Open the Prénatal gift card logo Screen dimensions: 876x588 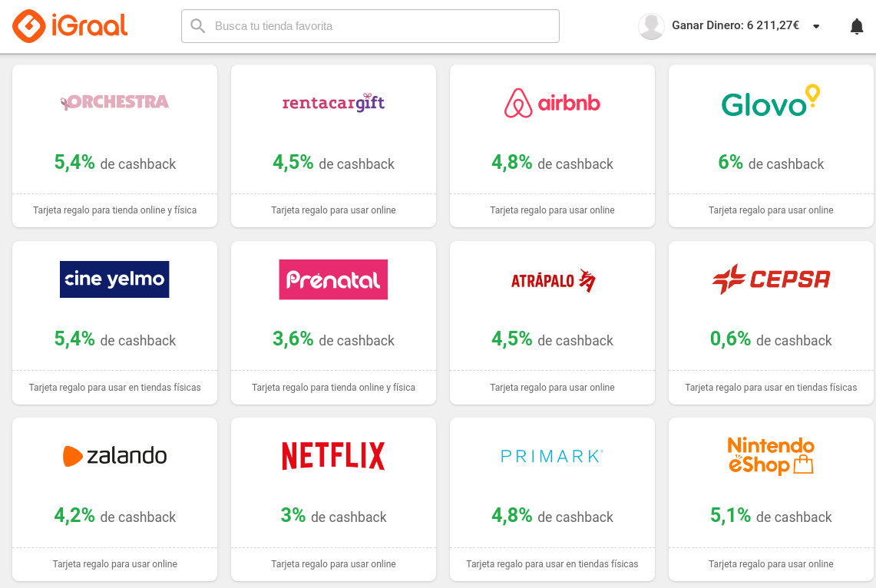click(x=333, y=279)
